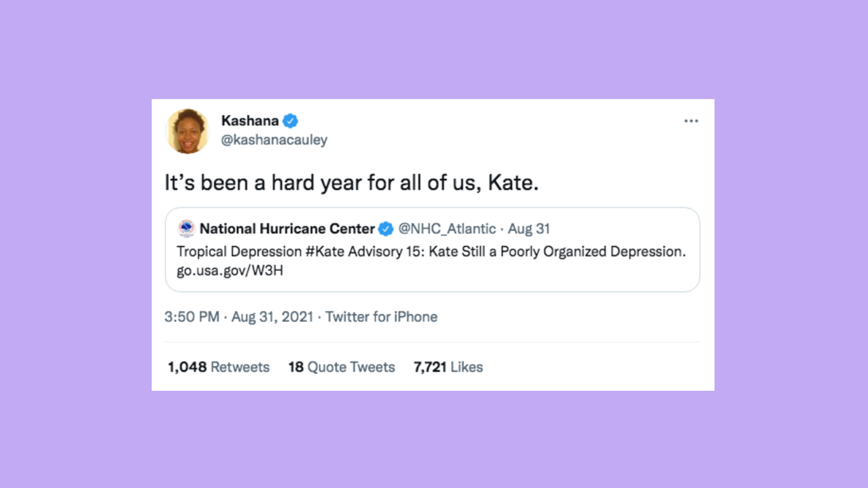This screenshot has width=868, height=488.
Task: View the 7,721 Likes
Action: tap(448, 367)
